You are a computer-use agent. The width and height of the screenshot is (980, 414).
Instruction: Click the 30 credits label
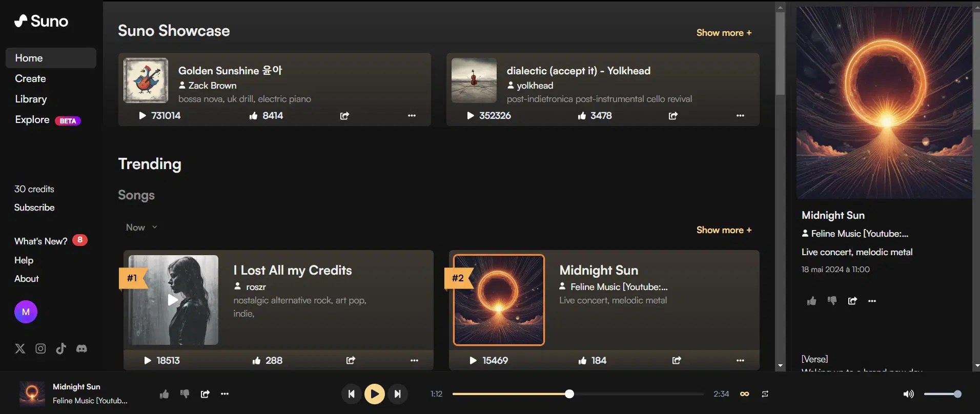click(34, 189)
